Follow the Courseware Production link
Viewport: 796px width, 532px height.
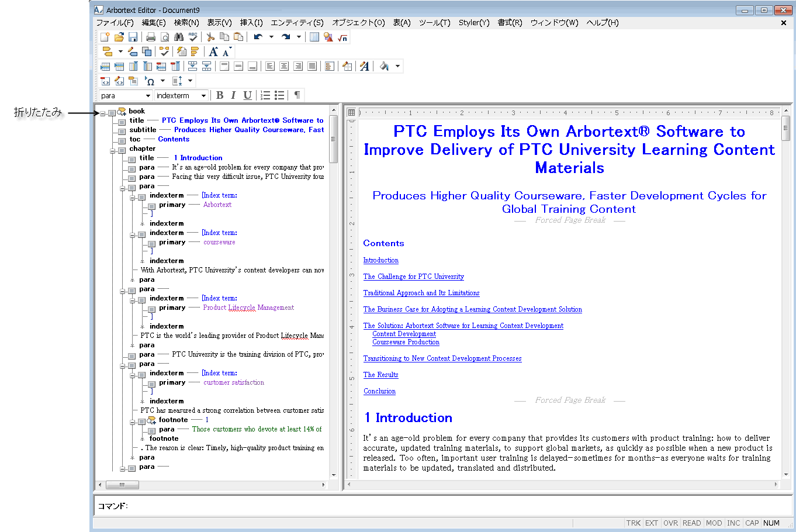click(x=406, y=342)
